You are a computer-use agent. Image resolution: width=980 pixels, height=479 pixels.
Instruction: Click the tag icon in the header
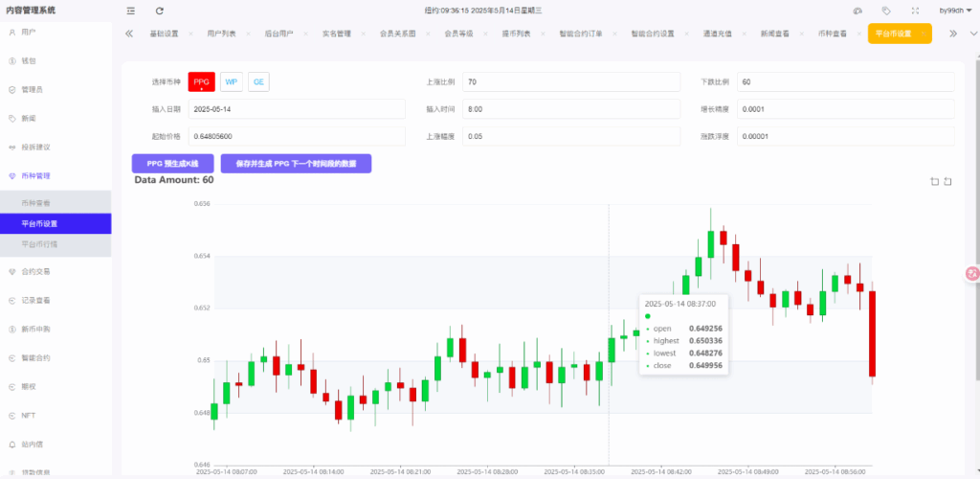point(885,11)
